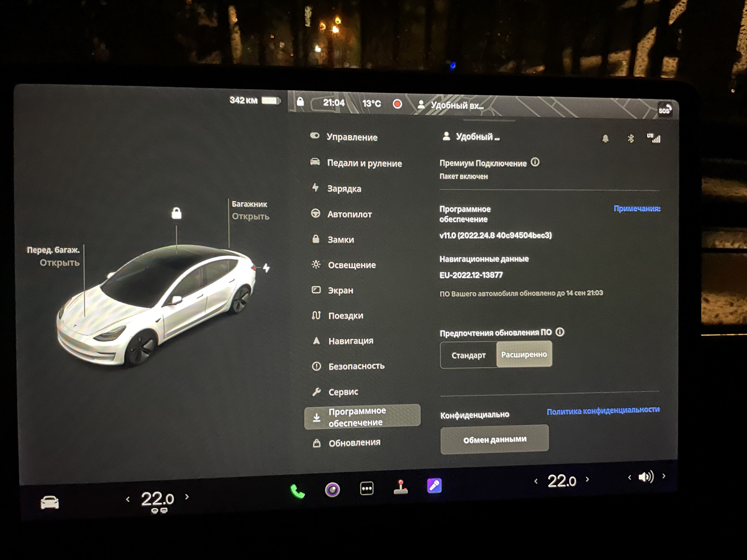Launch the arcade joystick app
747x560 pixels.
[x=401, y=487]
